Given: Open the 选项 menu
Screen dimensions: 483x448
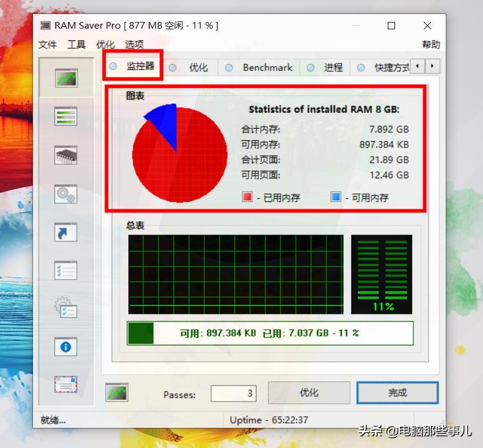Looking at the screenshot, I should click(x=134, y=45).
